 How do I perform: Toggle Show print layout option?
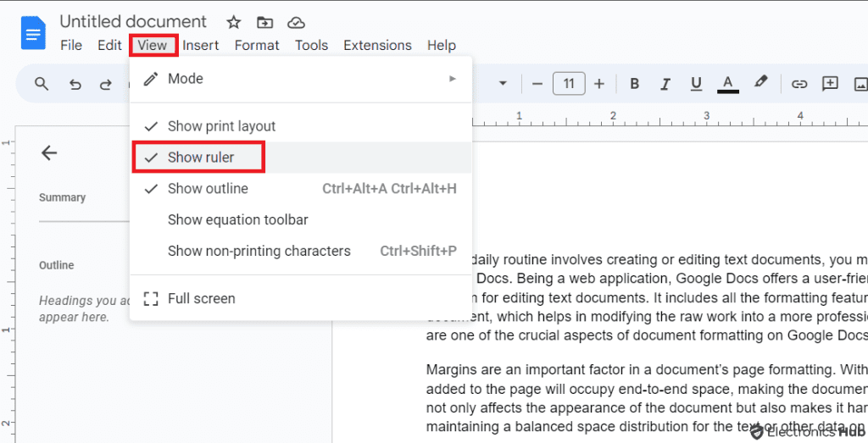tap(221, 126)
